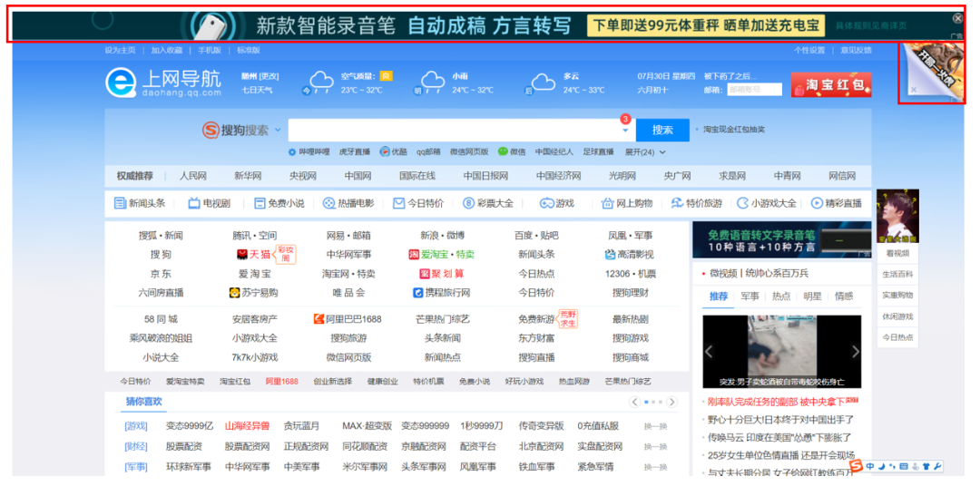
Task: Click the 微信 WeChat quick link
Action: coord(511,151)
